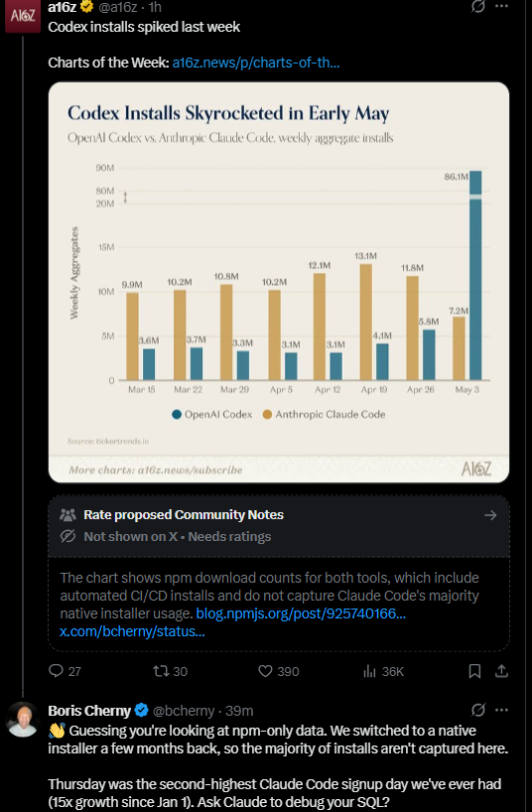Follow x.com/bcherny/status link in note

(132, 631)
